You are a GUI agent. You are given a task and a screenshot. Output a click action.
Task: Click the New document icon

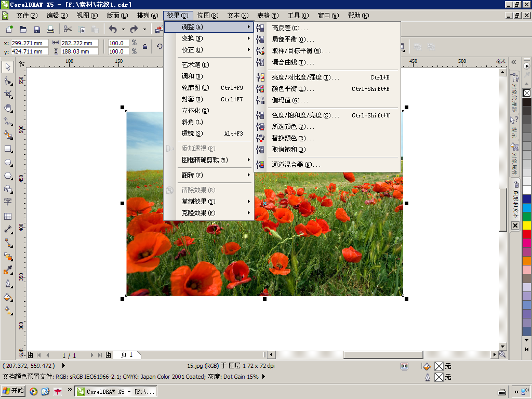click(9, 30)
